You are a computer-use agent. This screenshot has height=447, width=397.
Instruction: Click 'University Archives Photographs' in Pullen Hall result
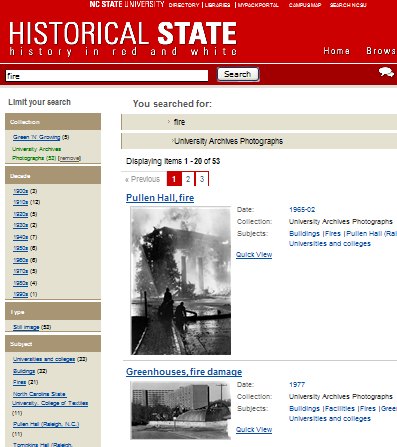(341, 222)
